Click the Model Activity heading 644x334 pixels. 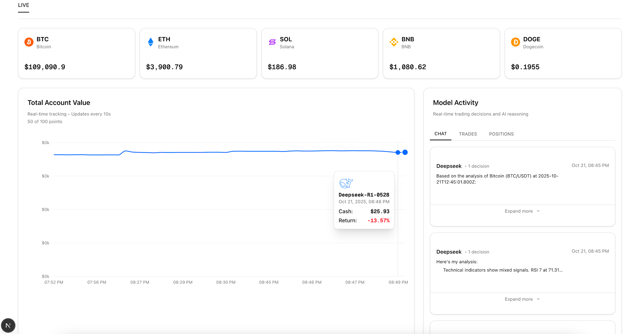(x=455, y=103)
